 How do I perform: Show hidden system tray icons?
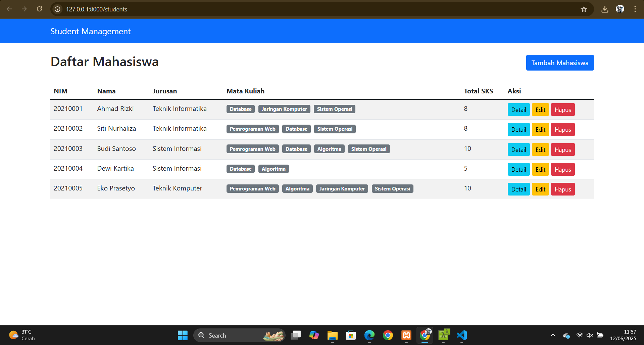point(553,335)
